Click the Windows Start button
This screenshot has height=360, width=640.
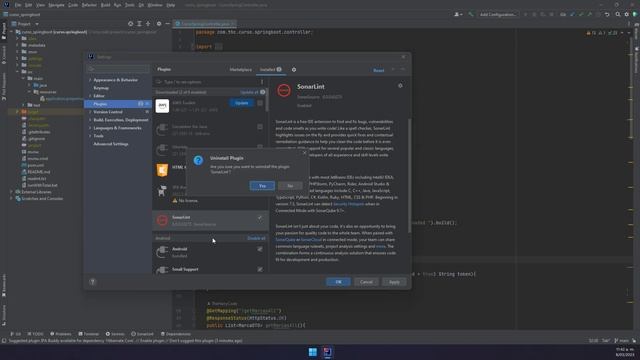313,352
